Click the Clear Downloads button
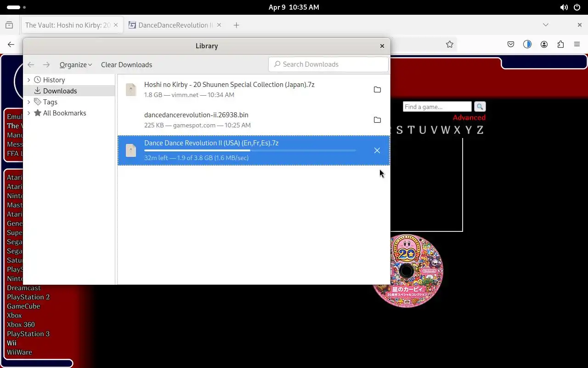 [x=126, y=65]
